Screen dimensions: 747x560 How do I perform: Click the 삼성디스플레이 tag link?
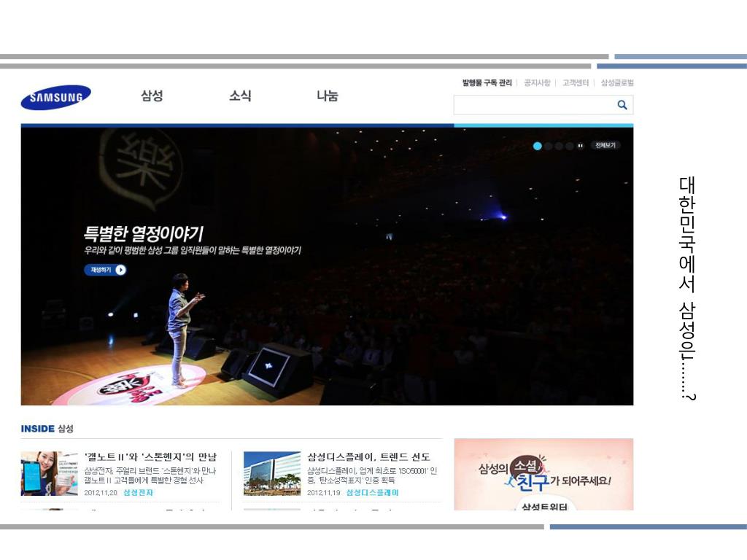[x=373, y=492]
